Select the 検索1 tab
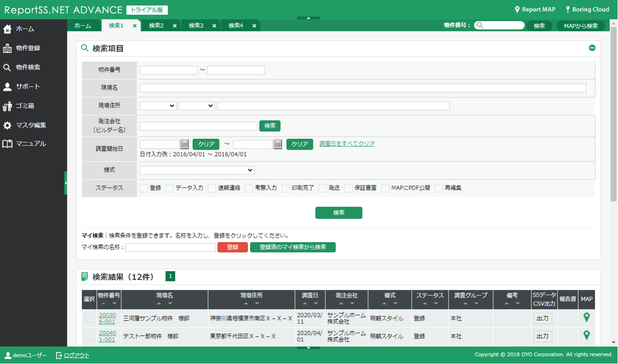The width and height of the screenshot is (618, 364). tap(116, 26)
